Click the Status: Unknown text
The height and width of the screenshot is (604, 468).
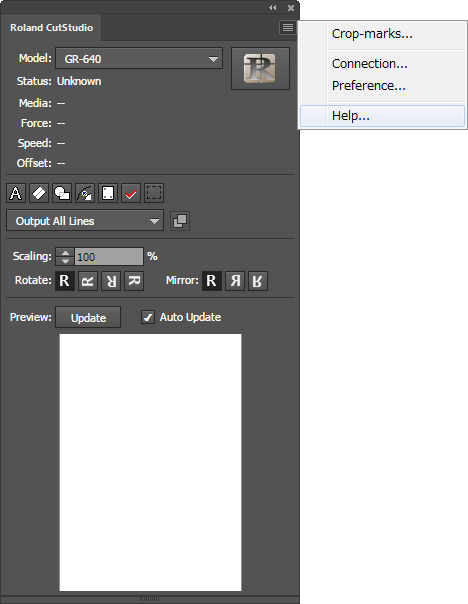tap(59, 81)
